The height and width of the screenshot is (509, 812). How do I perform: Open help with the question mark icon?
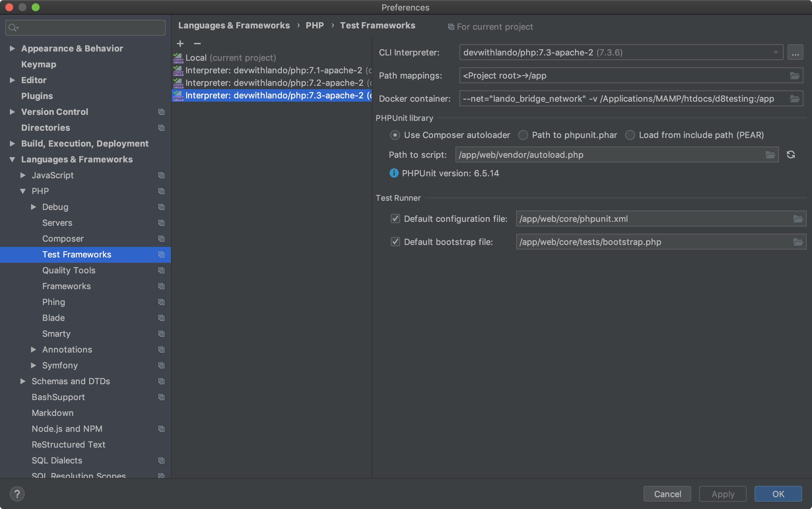click(17, 494)
